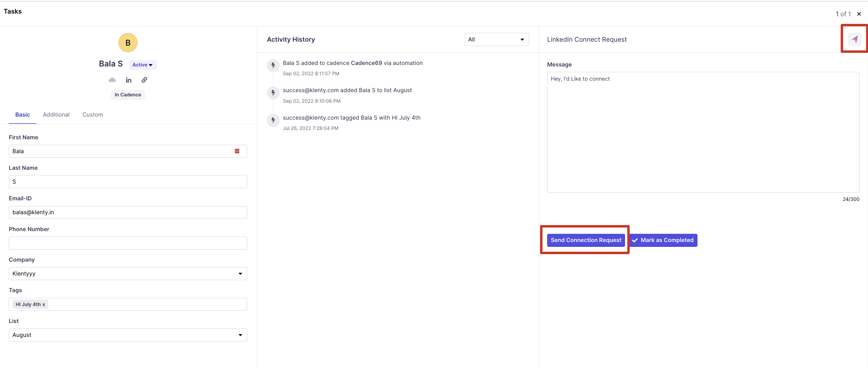
Task: Switch to the Additional tab
Action: coord(56,115)
